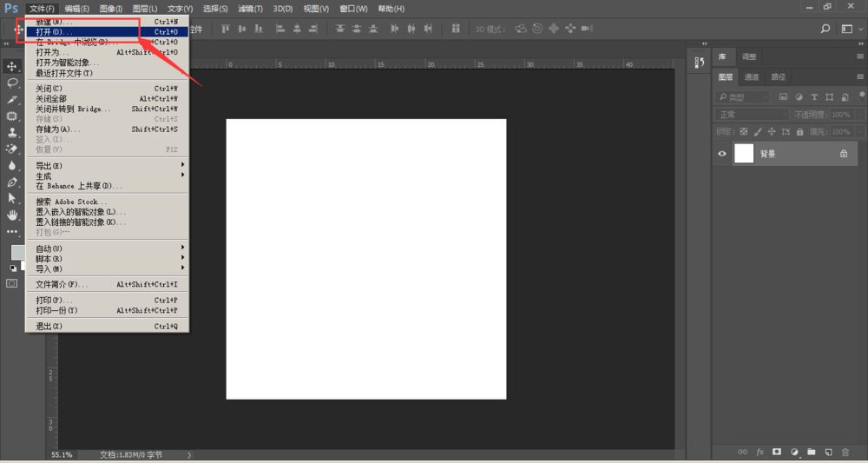Choose 关闭全部 in the menu
The image size is (868, 463).
tap(106, 98)
